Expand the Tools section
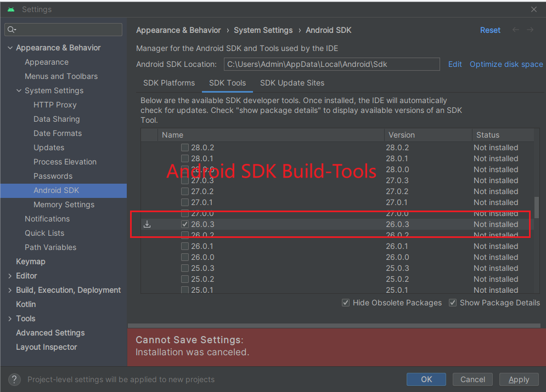The width and height of the screenshot is (546, 392). tap(10, 319)
